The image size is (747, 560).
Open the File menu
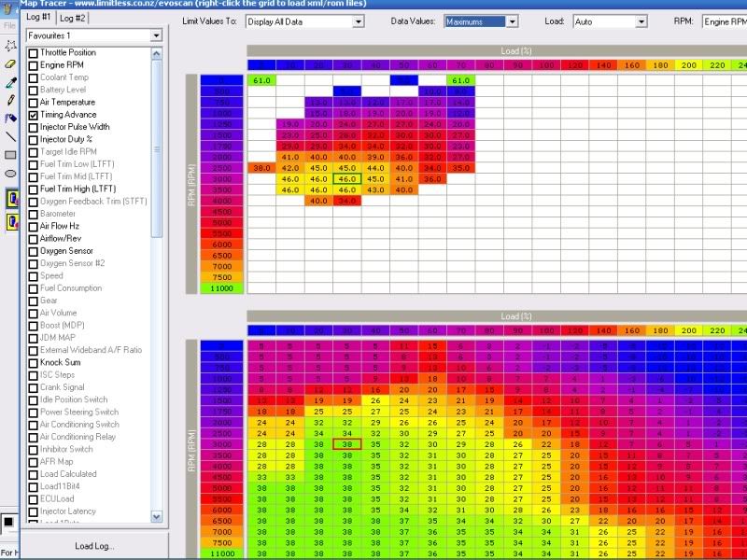click(x=9, y=25)
